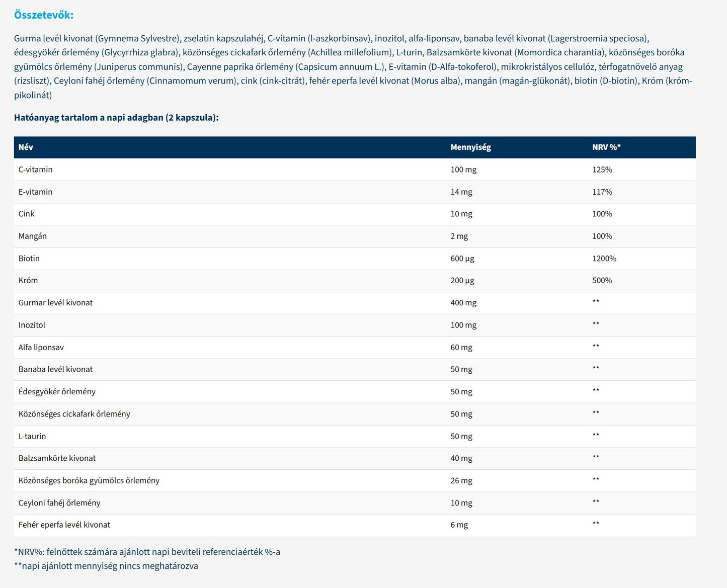727x588 pixels.
Task: Click the E-vitamin 14 mg amount
Action: pyautogui.click(x=461, y=192)
